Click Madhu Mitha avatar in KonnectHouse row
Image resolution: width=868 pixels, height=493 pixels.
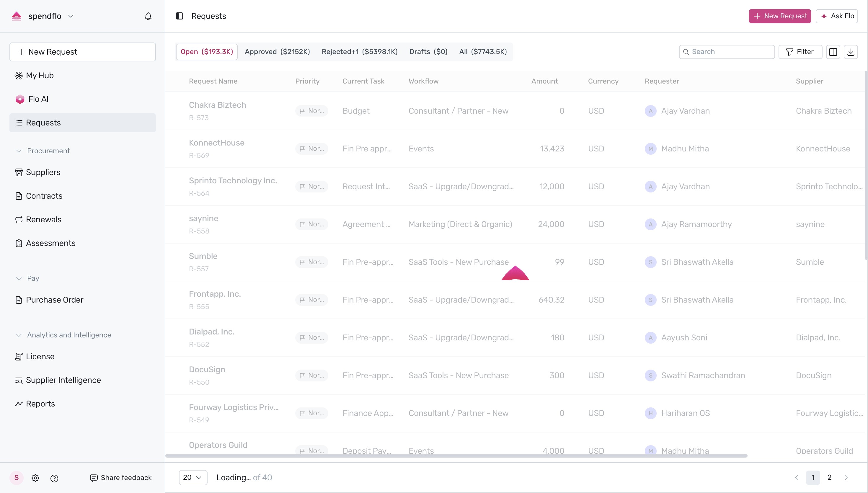click(650, 149)
